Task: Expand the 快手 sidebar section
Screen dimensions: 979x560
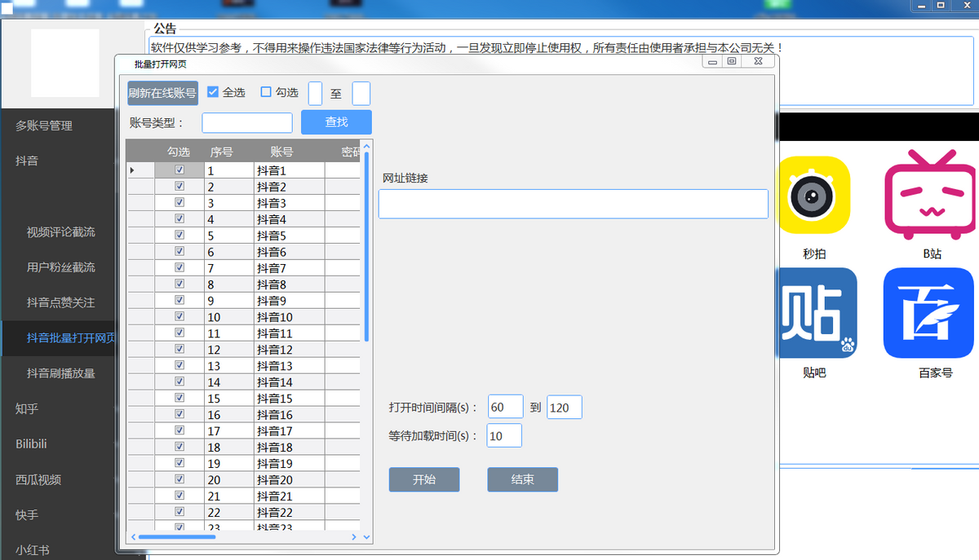Action: [27, 515]
